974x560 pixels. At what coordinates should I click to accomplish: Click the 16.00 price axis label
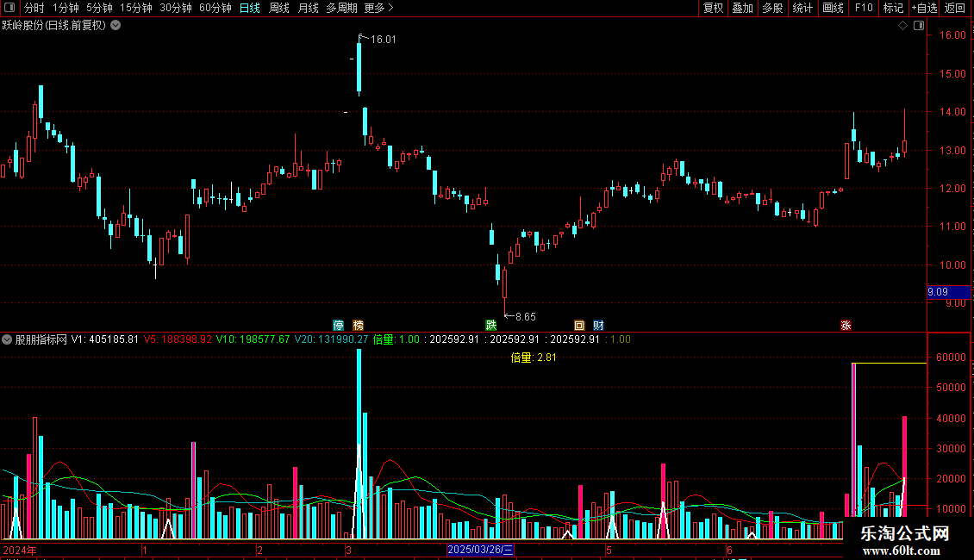click(x=952, y=35)
